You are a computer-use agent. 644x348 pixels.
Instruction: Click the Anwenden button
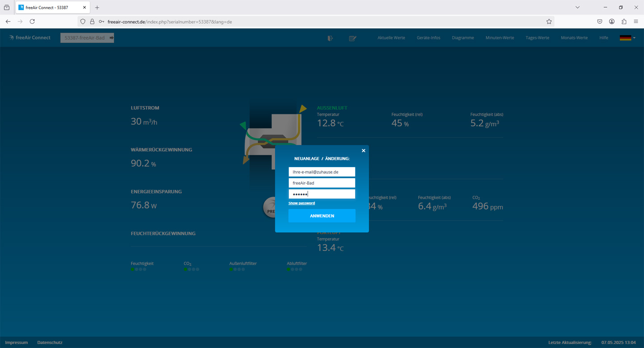point(322,216)
